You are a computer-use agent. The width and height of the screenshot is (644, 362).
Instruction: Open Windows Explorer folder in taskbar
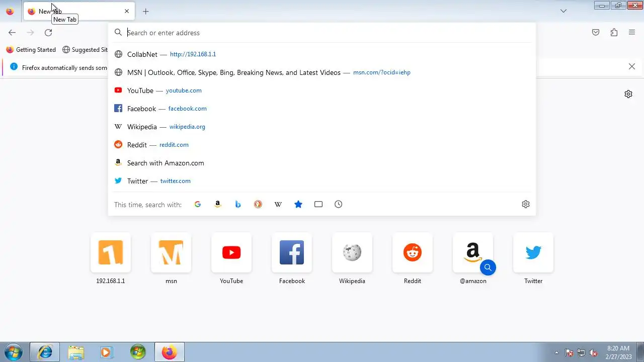click(76, 352)
